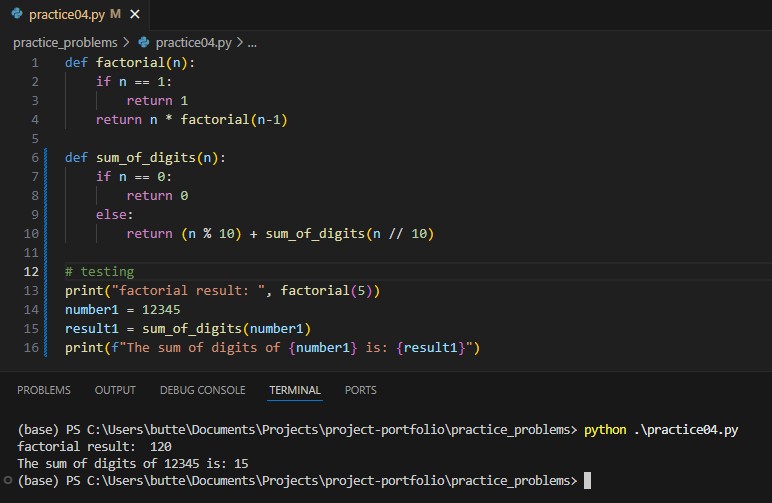Click the 'else:' keyword line
Image resolution: width=772 pixels, height=503 pixels.
114,215
